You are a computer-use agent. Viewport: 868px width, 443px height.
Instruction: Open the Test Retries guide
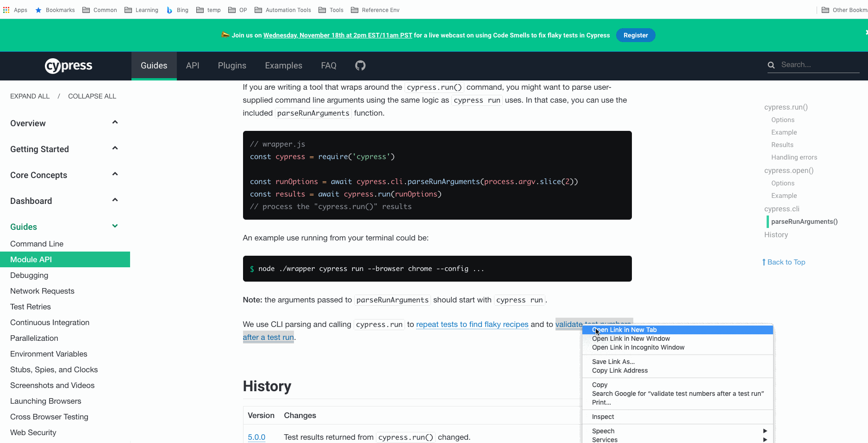pyautogui.click(x=31, y=307)
